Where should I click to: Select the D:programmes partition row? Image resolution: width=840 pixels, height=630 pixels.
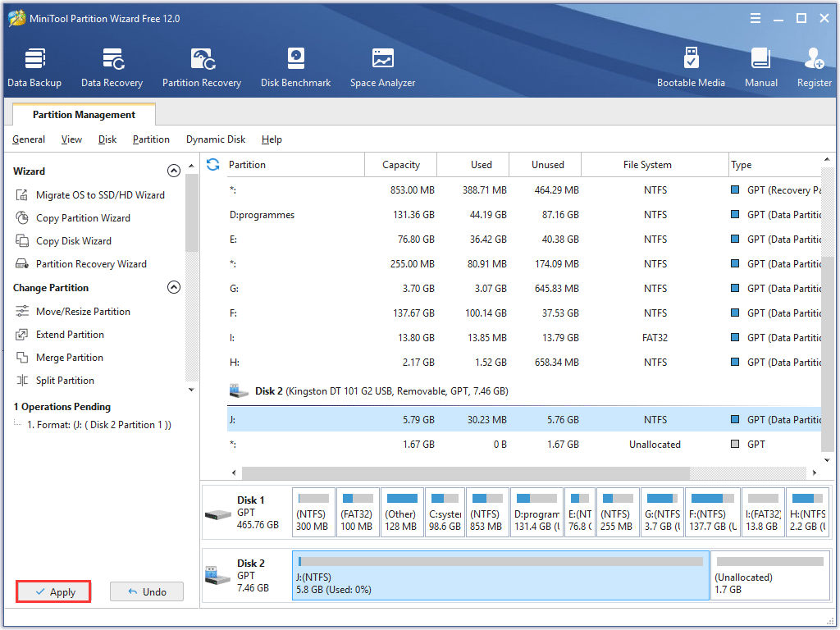(x=524, y=215)
